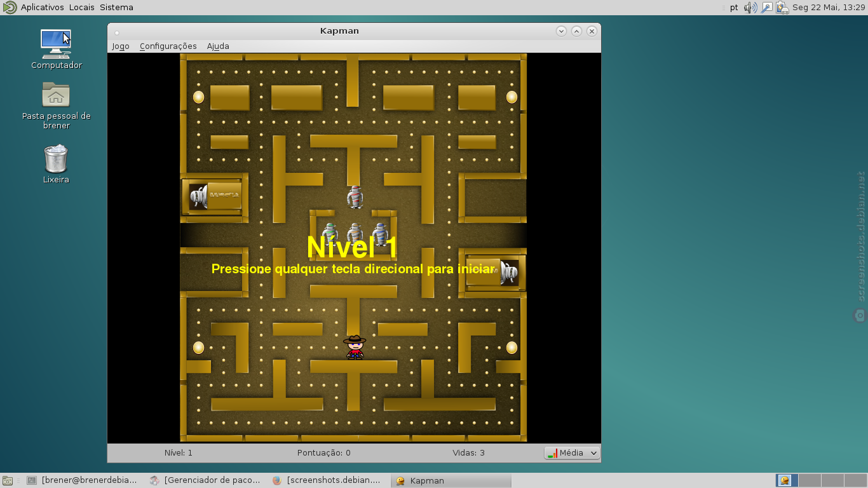Open the Jogo menu
This screenshot has height=488, width=868.
121,46
